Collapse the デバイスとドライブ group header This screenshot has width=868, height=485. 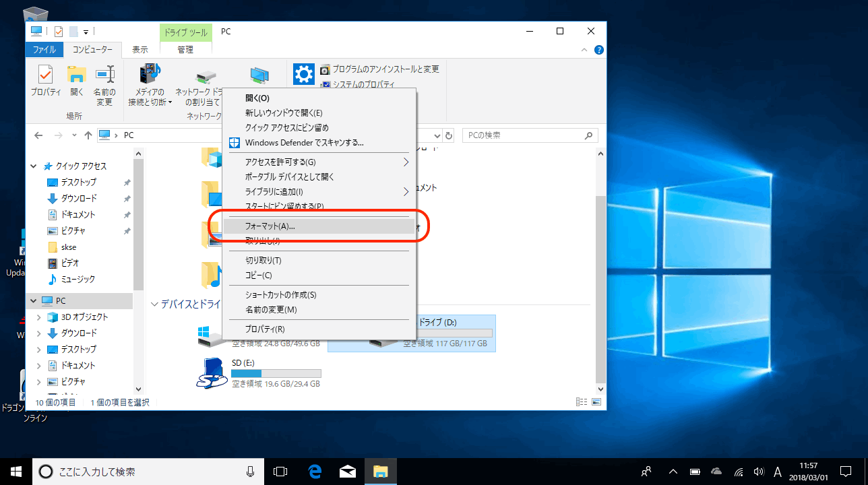pos(155,304)
